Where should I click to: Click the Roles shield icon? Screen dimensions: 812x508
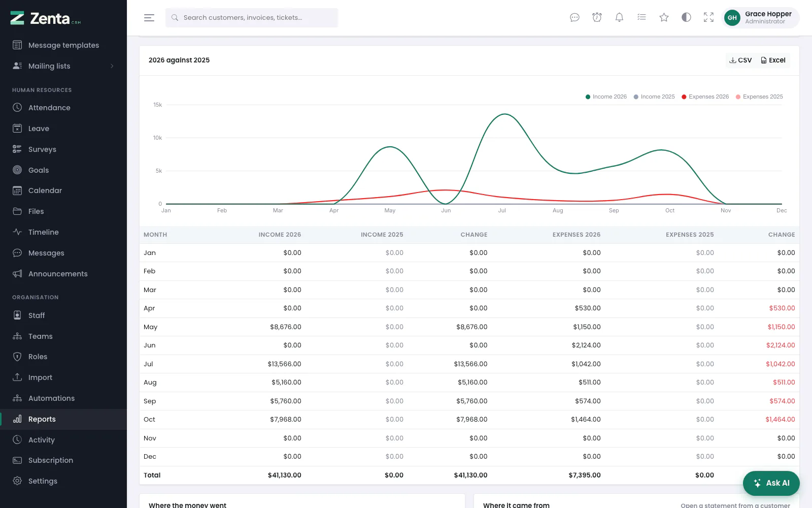(x=17, y=357)
